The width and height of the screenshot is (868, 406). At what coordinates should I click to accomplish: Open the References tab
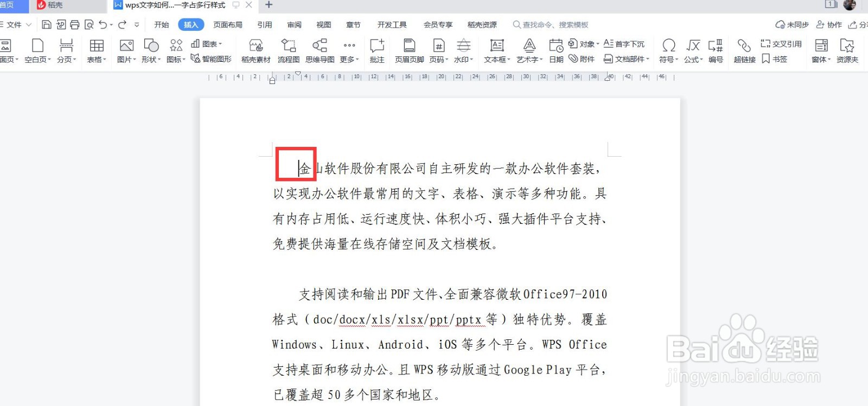click(265, 24)
